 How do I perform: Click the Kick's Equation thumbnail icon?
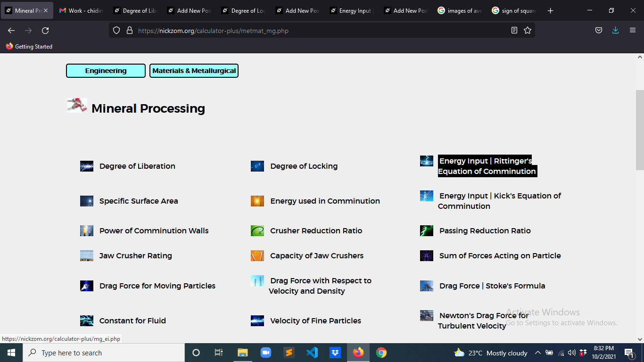point(427,196)
